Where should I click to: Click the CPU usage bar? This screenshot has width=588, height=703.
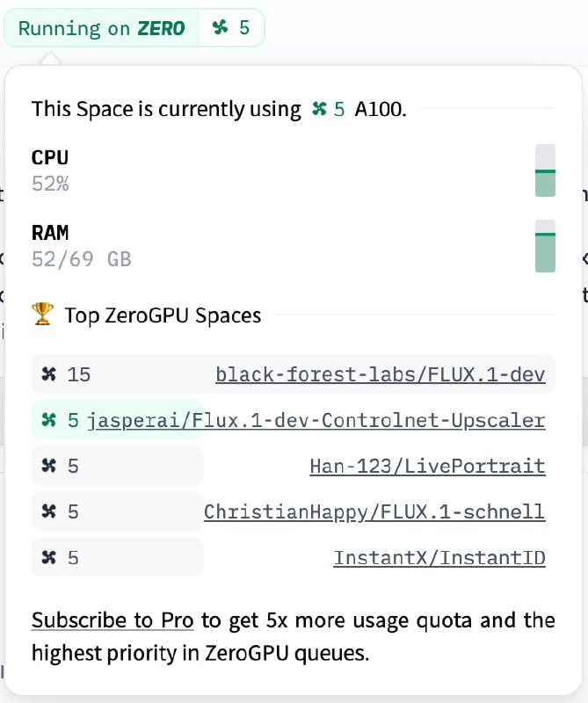tap(545, 170)
